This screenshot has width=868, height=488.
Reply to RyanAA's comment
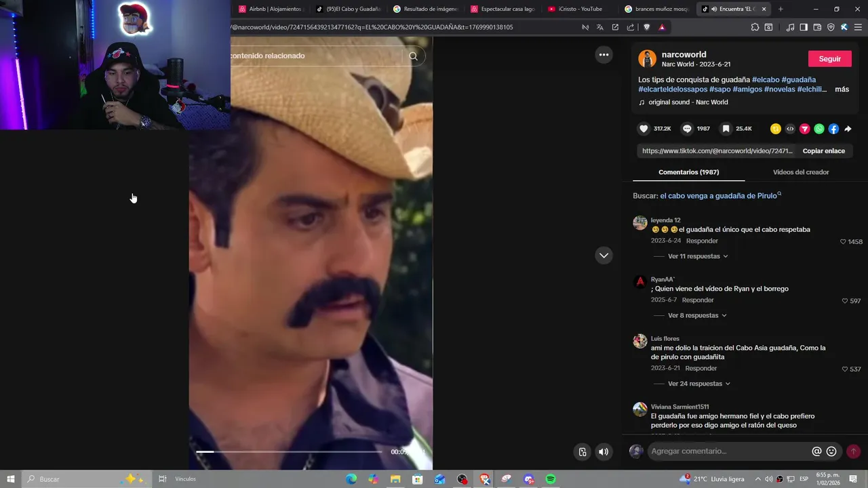pyautogui.click(x=698, y=300)
